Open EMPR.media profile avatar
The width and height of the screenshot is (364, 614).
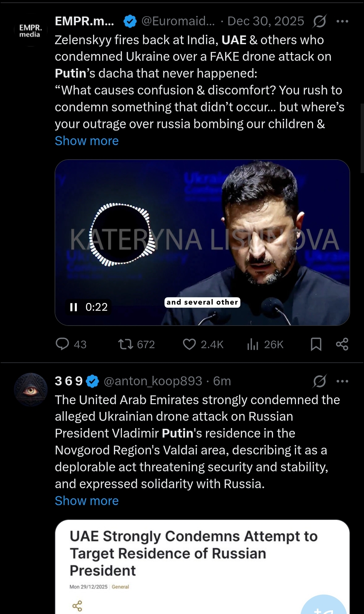30,31
